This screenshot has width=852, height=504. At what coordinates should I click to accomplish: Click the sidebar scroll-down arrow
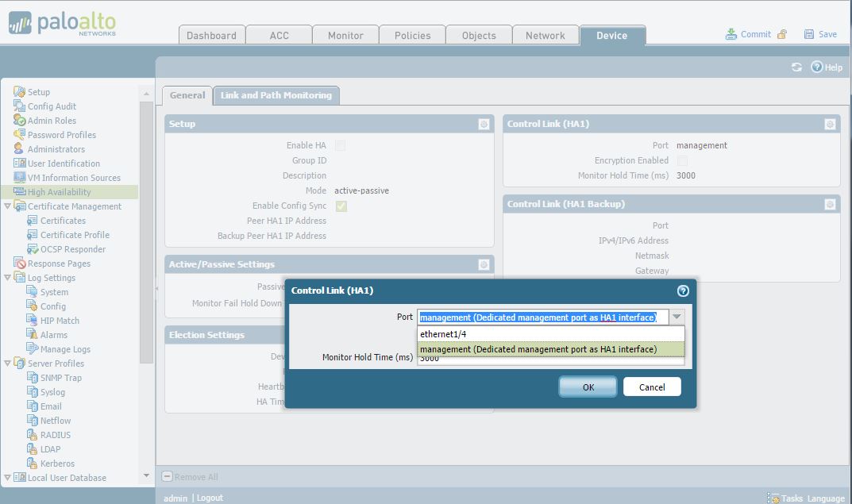(146, 475)
